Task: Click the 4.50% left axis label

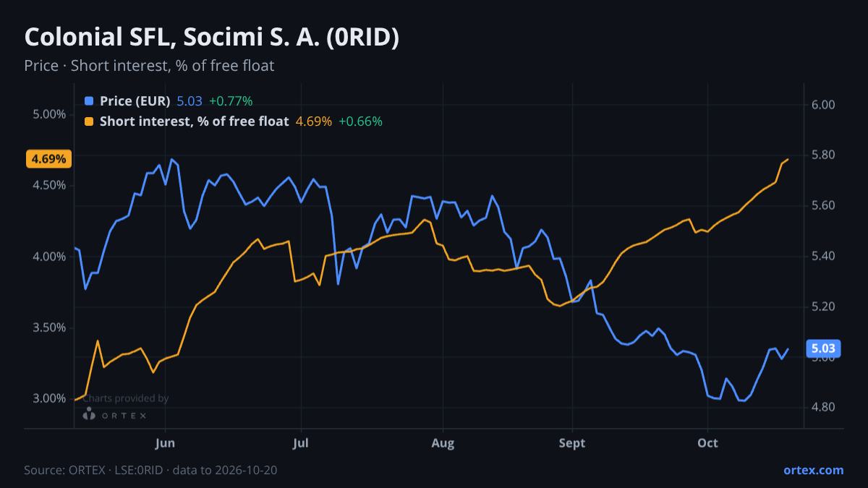Action: click(50, 185)
